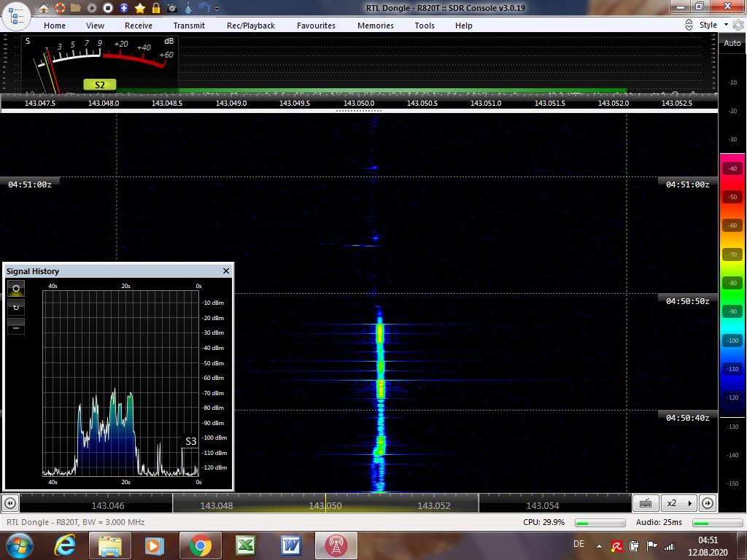Open the SDR Console application menu orb
The width and height of the screenshot is (747, 560).
point(16,16)
